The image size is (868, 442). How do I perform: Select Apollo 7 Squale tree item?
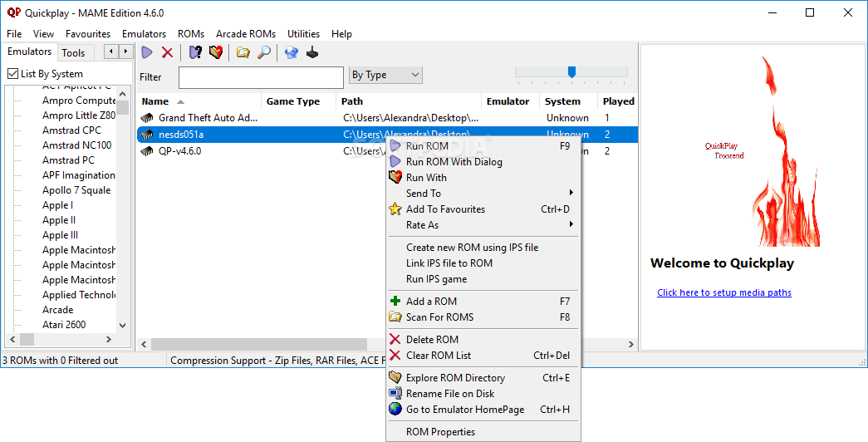pos(76,190)
